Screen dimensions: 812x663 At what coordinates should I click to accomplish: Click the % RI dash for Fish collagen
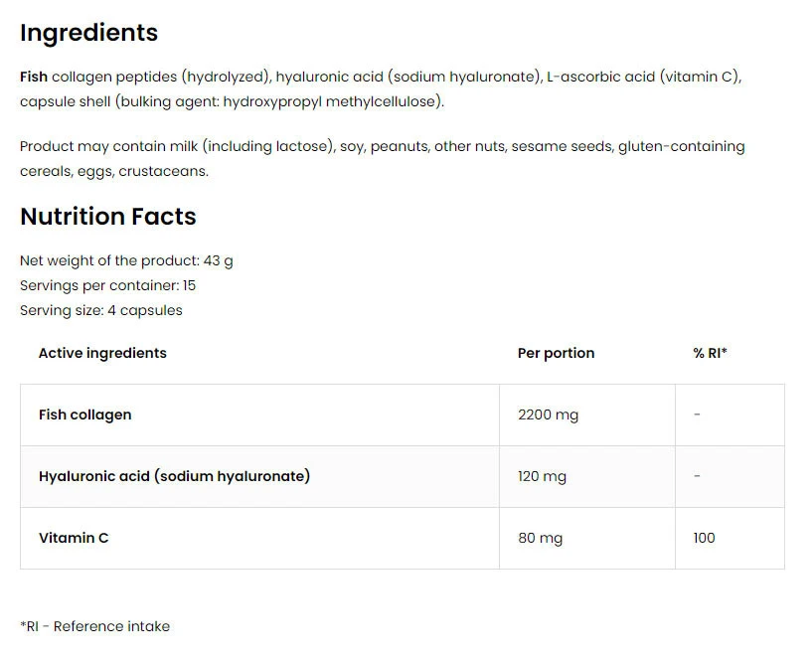(697, 414)
